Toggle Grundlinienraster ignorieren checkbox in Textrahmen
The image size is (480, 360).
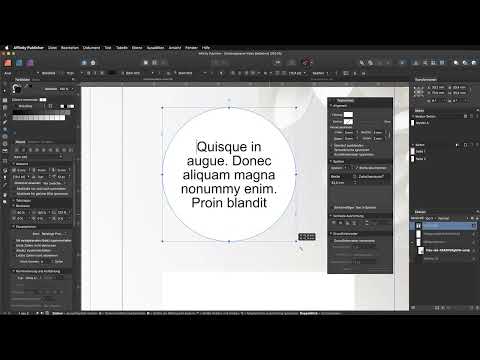[x=332, y=154]
